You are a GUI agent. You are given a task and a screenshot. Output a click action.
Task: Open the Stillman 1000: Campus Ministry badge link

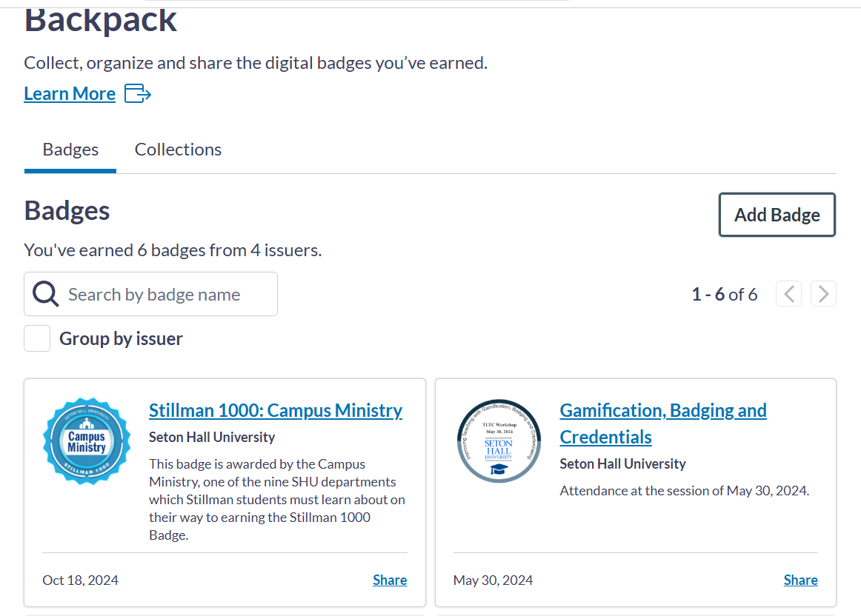coord(276,410)
